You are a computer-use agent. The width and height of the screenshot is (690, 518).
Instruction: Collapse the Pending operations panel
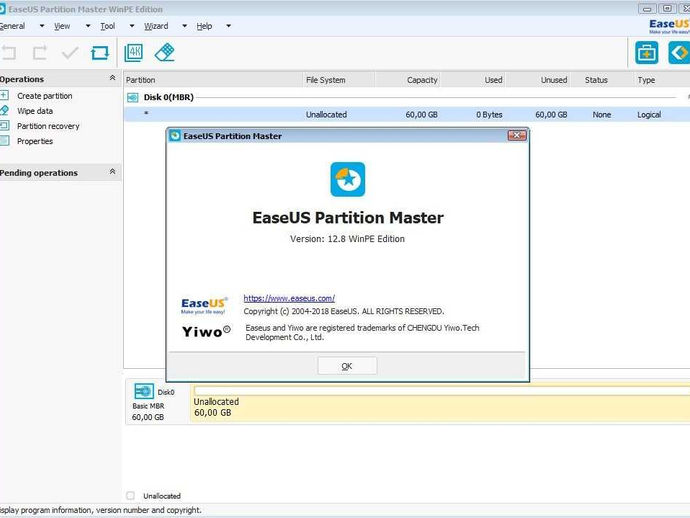point(112,172)
